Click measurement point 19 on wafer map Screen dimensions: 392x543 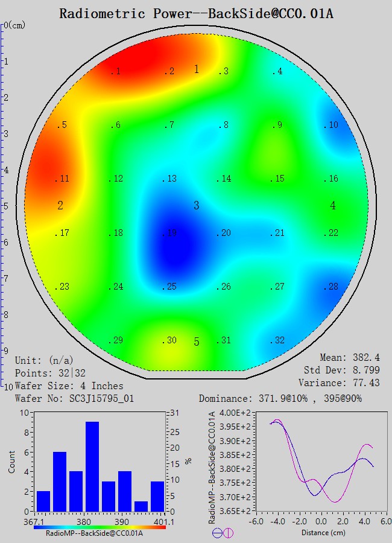click(171, 233)
